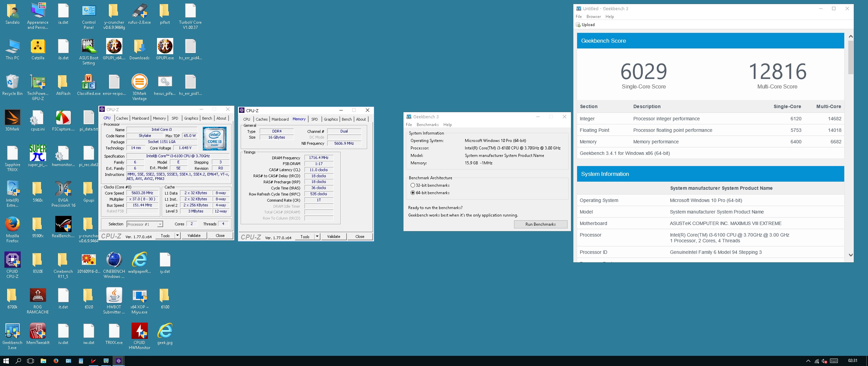Launch Mozilla Firefox from desktop
Image resolution: width=868 pixels, height=366 pixels.
(x=12, y=230)
